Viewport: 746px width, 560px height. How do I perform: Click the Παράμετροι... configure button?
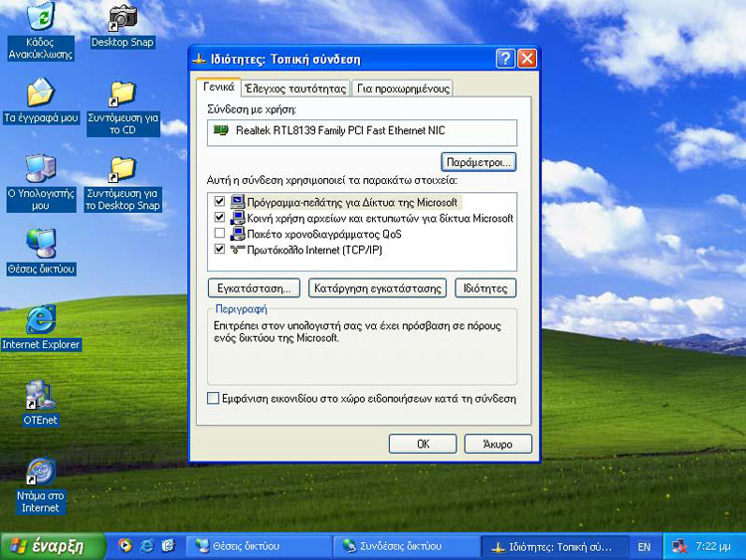pos(478,162)
